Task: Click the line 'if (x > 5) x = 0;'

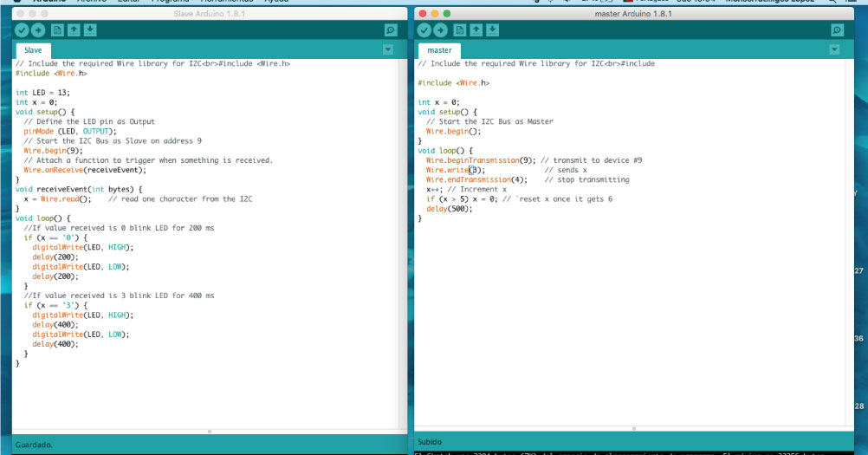Action: click(x=462, y=199)
